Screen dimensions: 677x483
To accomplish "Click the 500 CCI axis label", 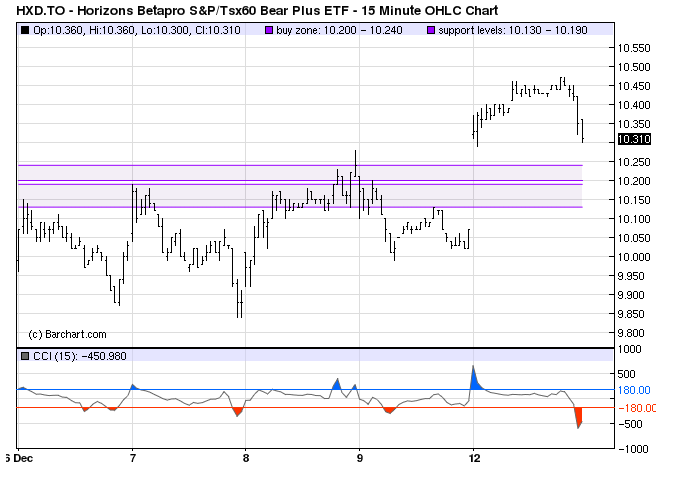I will tap(626, 374).
